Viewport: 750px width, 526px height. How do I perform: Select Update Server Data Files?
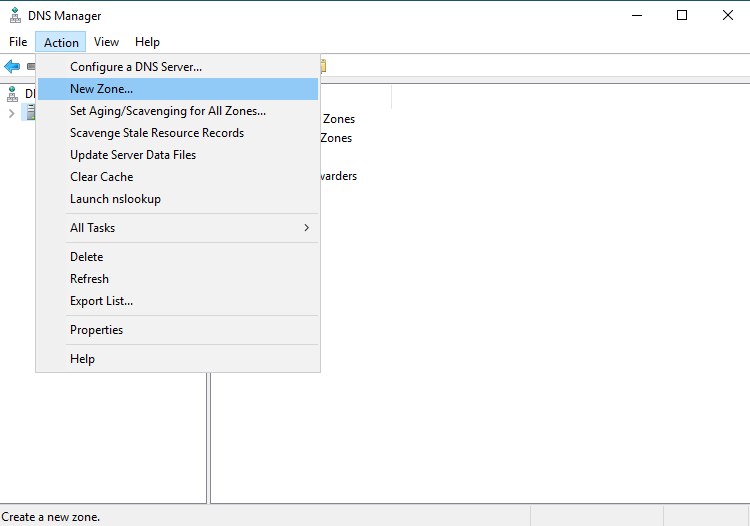[x=133, y=155]
